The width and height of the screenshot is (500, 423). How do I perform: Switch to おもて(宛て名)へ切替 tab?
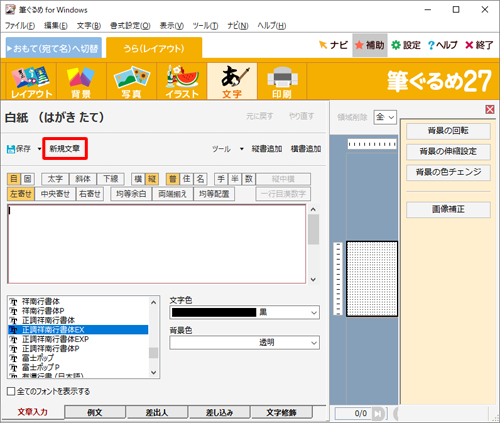point(54,48)
